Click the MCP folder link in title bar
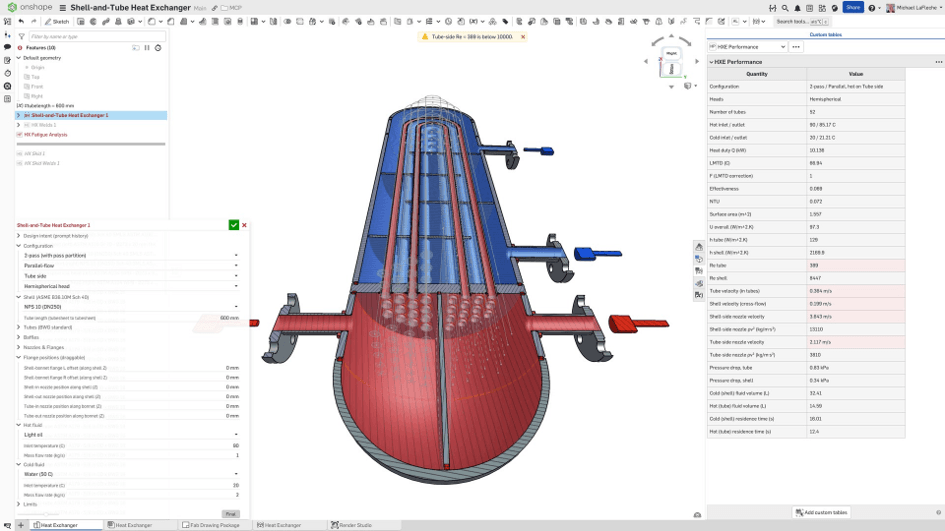Viewport: 945px width, 531px height. [231, 8]
